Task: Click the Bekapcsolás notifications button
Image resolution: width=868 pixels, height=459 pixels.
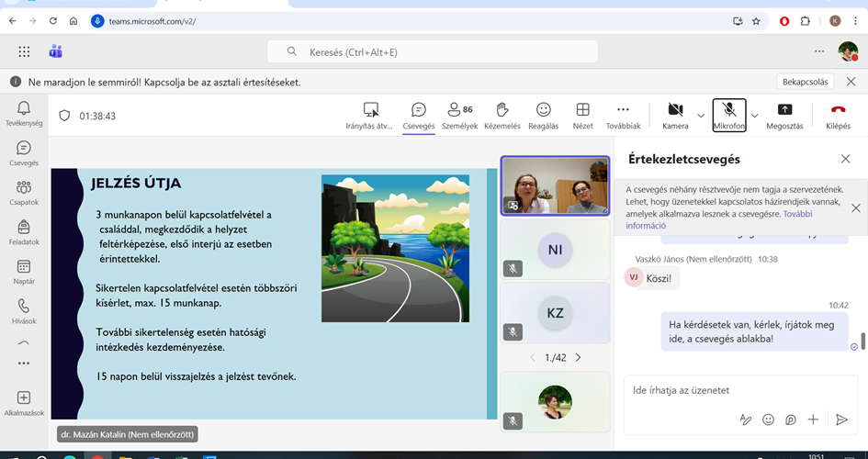Action: (x=806, y=82)
